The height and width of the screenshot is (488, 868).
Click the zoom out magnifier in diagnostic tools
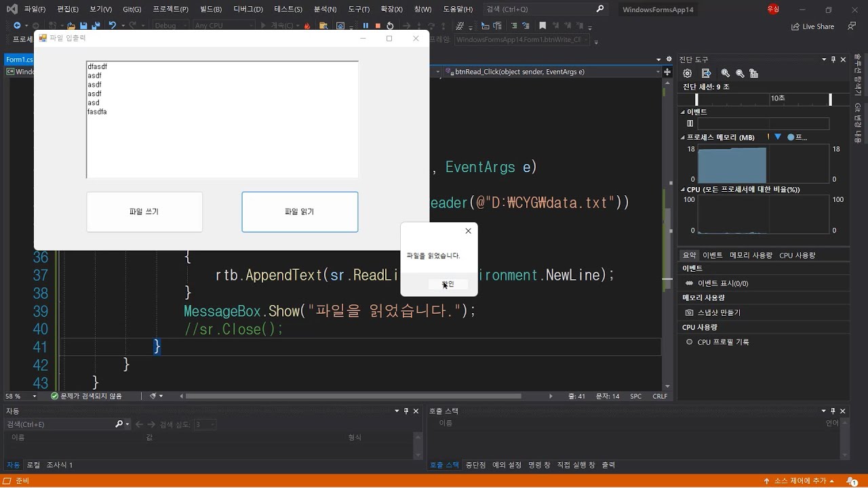(740, 73)
